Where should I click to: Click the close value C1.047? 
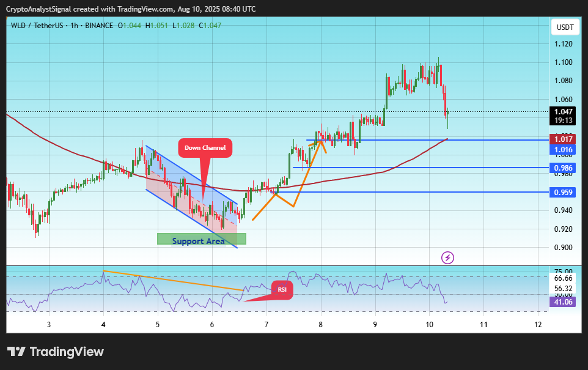(210, 26)
